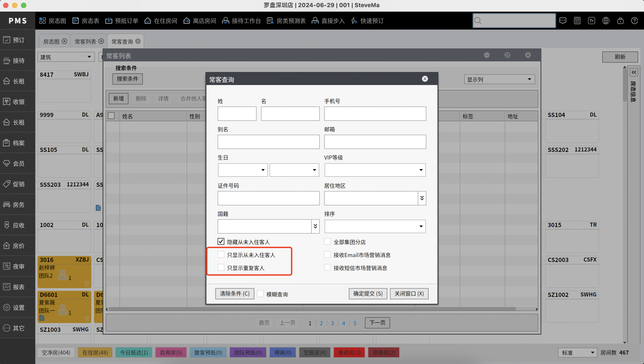Click 清除条件 (C) button
The height and width of the screenshot is (364, 644).
coord(235,293)
